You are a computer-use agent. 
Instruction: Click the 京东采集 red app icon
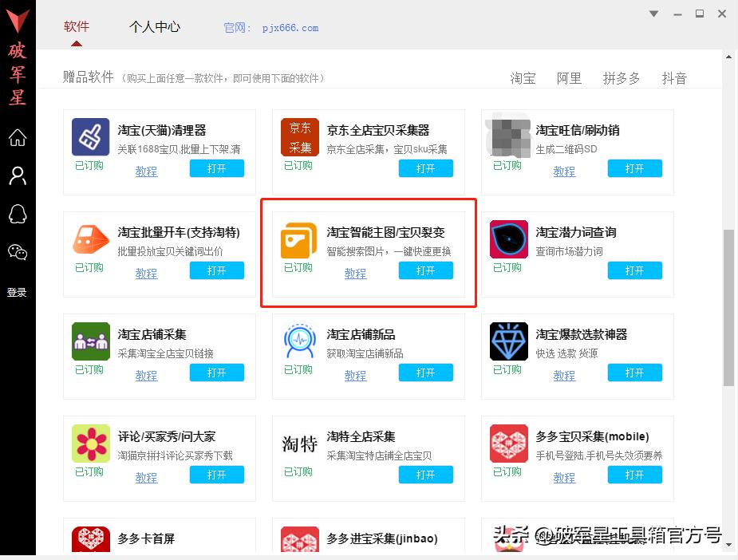point(299,136)
